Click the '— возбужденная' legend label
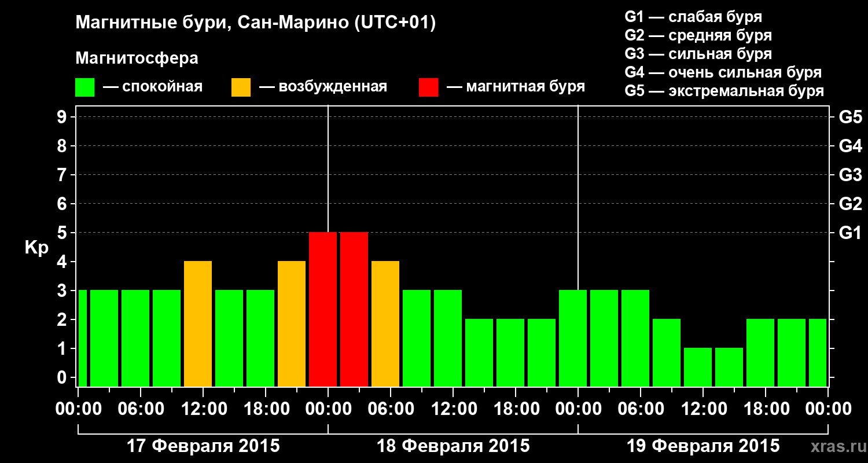Viewport: 868px width, 463px height. click(323, 87)
